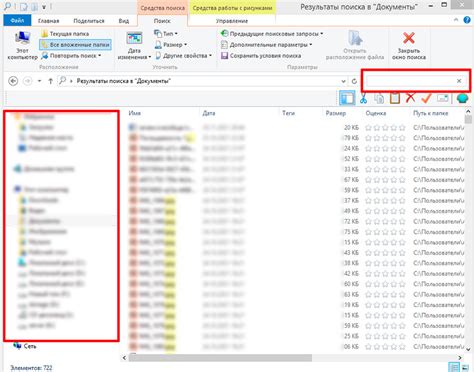Image resolution: width=474 pixels, height=372 pixels.
Task: Open the Размер filter dropdown
Action: (x=170, y=44)
